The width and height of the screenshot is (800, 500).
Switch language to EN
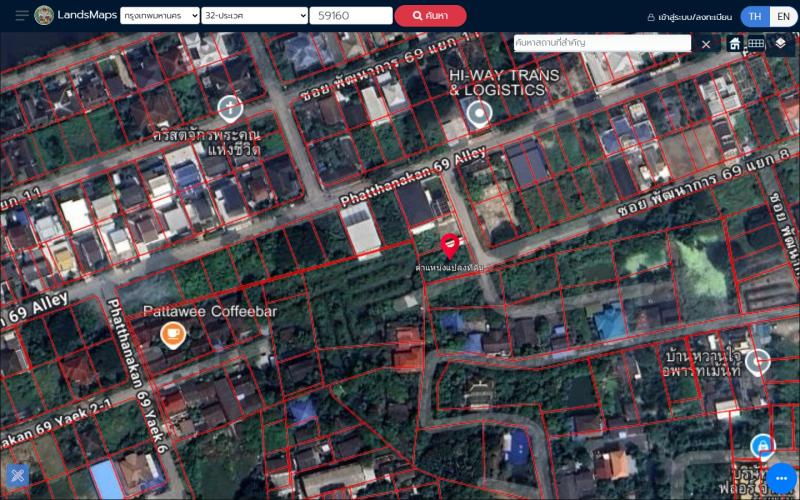pos(784,16)
